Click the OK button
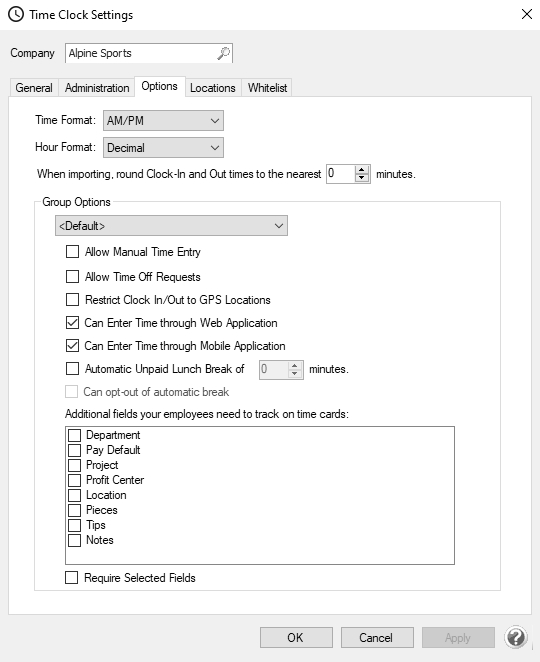540x662 pixels. click(296, 638)
